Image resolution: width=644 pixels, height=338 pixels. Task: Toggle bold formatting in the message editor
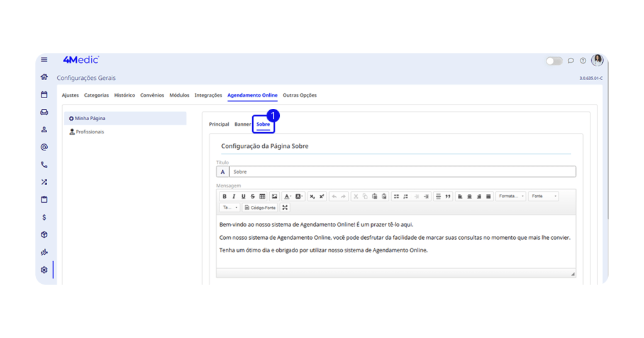pyautogui.click(x=225, y=196)
